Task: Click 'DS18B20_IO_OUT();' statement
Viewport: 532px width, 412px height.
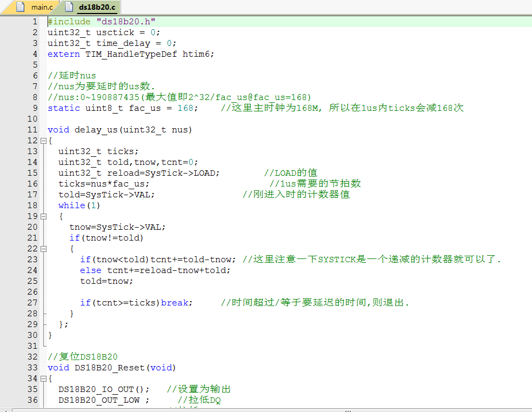Action: (104, 389)
